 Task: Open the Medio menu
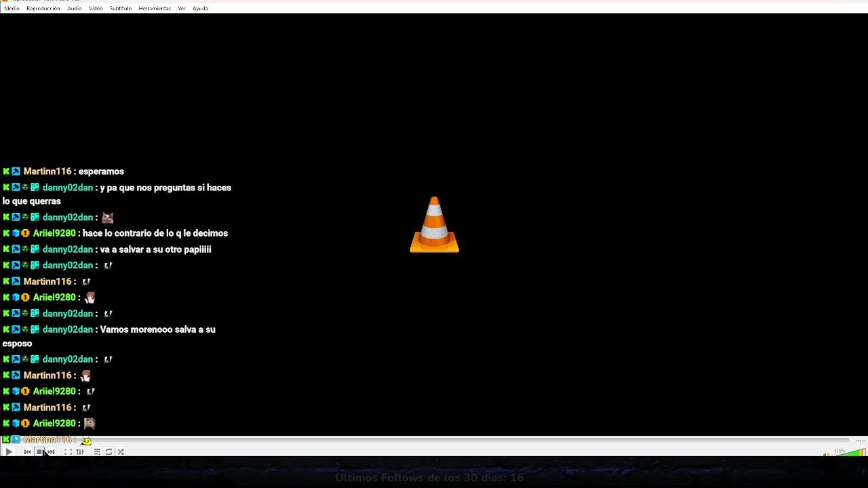tap(12, 9)
